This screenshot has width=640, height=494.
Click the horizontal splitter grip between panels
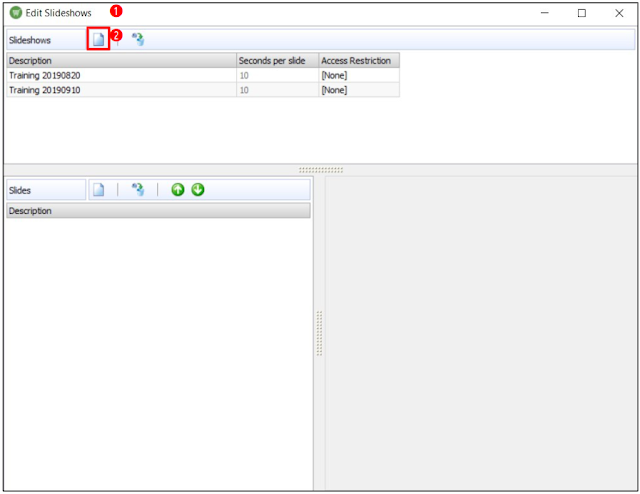point(321,170)
